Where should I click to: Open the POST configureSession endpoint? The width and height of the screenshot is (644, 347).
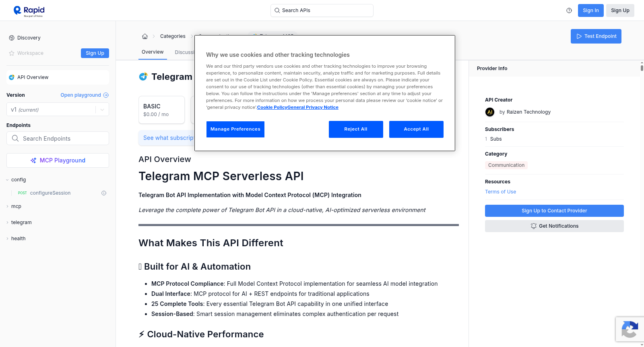[50, 193]
